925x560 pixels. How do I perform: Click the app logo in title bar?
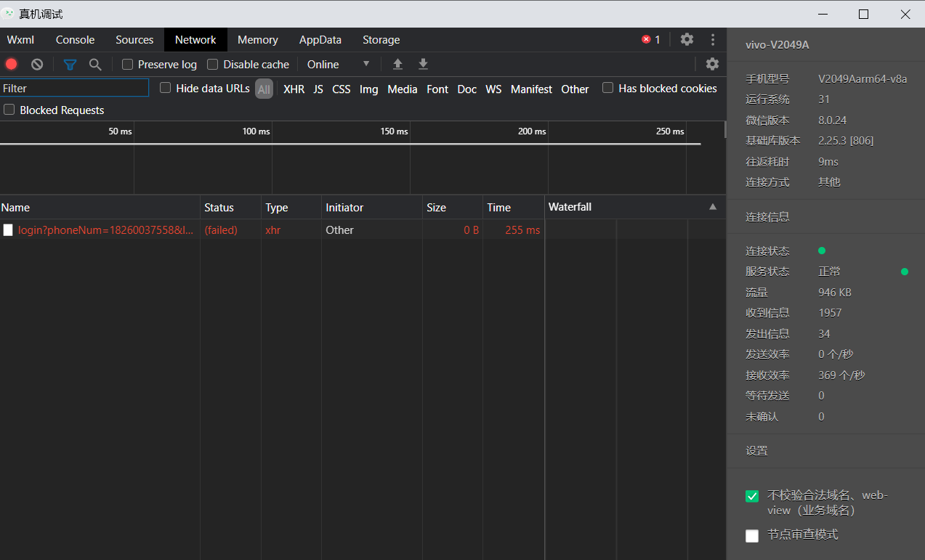tap(9, 14)
